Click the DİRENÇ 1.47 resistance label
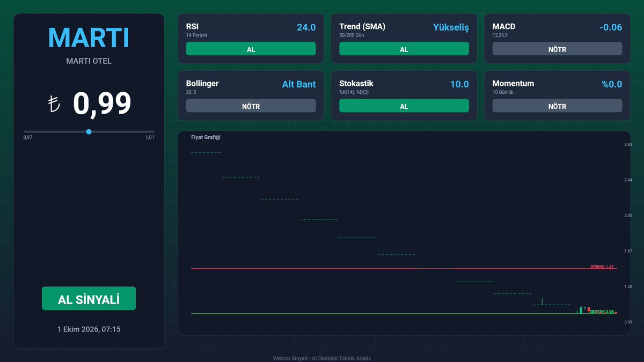 (602, 267)
